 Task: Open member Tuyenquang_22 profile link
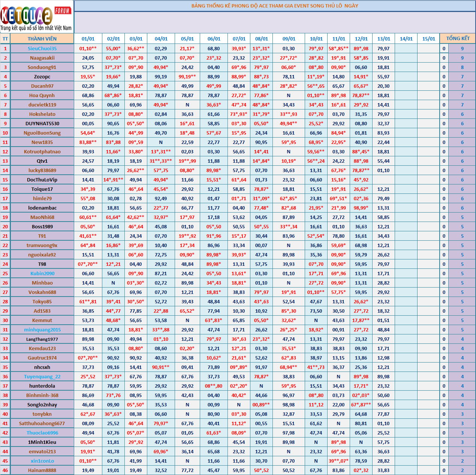[42, 376]
